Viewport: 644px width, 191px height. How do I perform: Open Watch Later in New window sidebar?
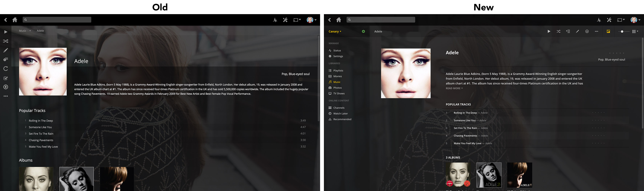338,113
